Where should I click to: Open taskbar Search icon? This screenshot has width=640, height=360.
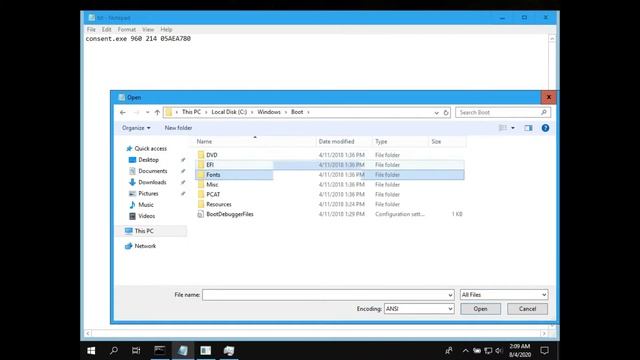coord(114,351)
